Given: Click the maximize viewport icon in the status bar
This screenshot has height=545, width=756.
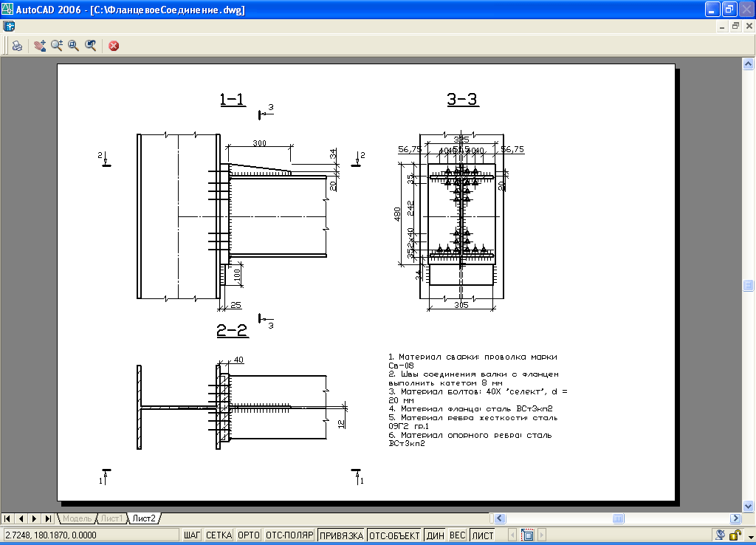Looking at the screenshot, I should 528,535.
